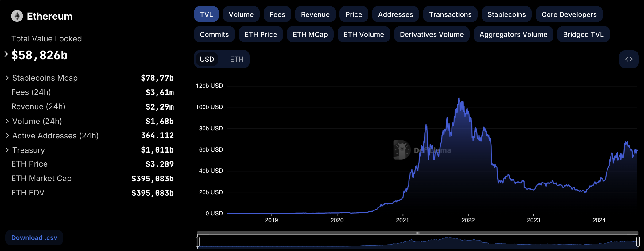
Task: Show the Bridged TVL chart metric
Action: click(584, 34)
